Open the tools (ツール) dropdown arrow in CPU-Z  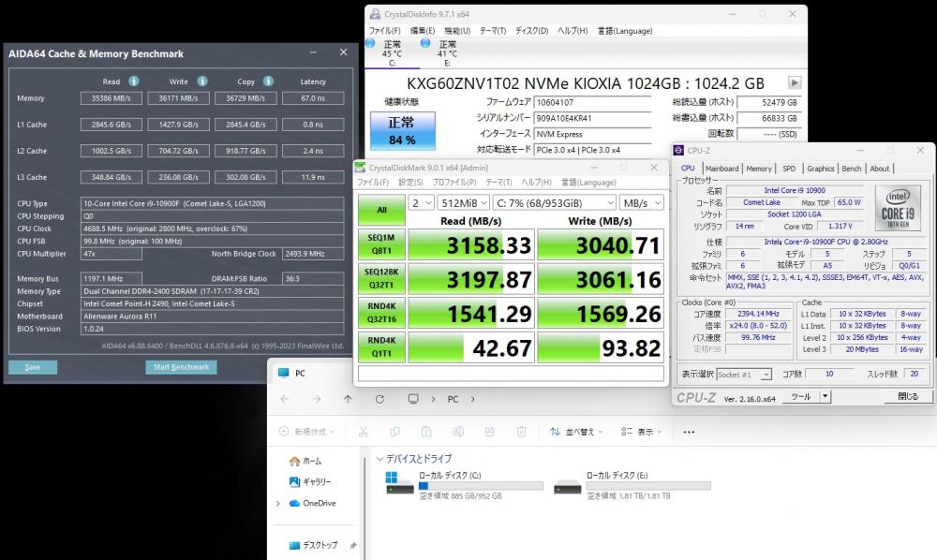(x=825, y=396)
